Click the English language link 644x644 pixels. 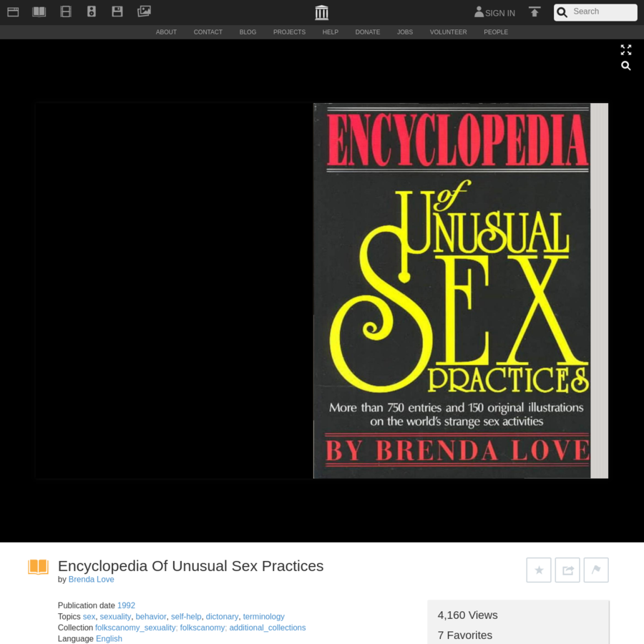[x=109, y=639]
